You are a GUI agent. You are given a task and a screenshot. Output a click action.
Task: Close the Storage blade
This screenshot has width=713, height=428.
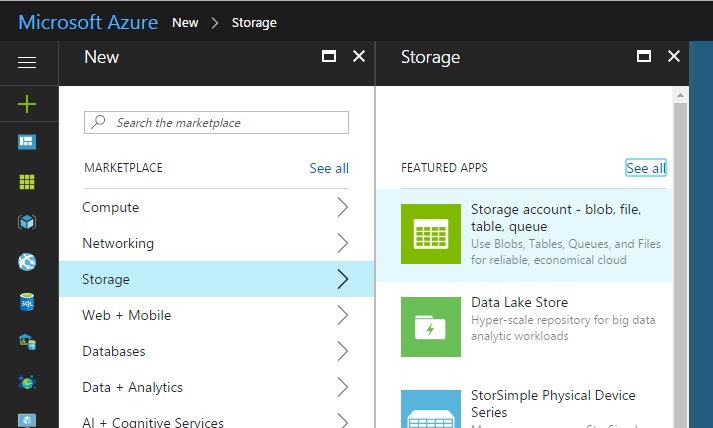pyautogui.click(x=674, y=56)
